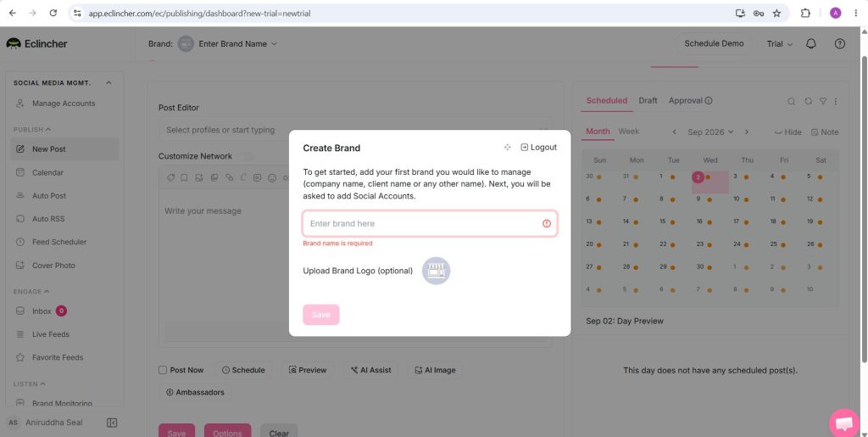Click Logout in Create Brand dialog
This screenshot has width=868, height=437.
[538, 148]
